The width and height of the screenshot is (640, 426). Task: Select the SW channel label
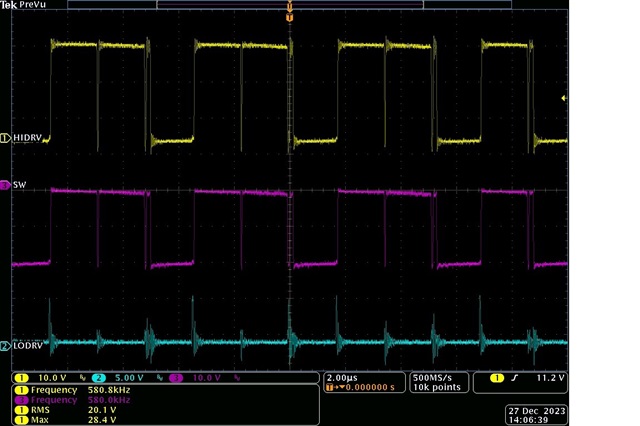click(20, 185)
